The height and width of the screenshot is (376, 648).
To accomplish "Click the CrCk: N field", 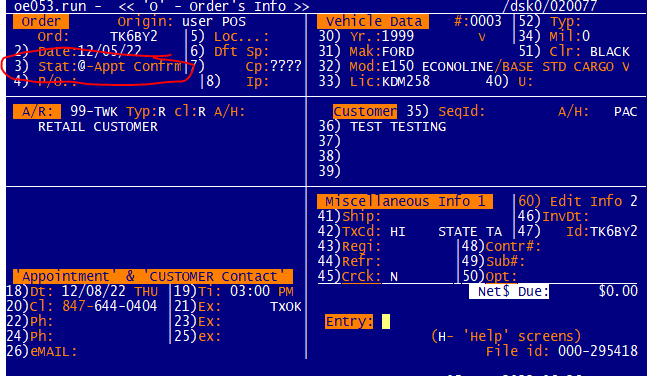I will (x=370, y=276).
